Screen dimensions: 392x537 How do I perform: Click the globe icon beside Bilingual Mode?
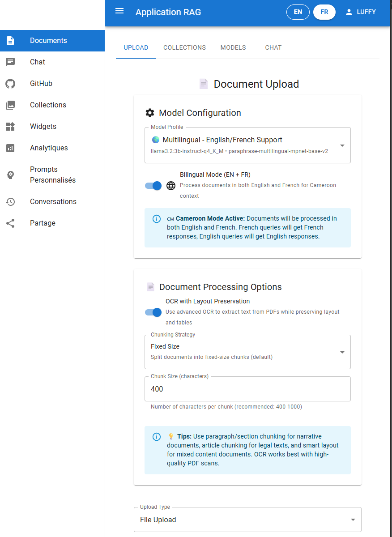tap(171, 186)
